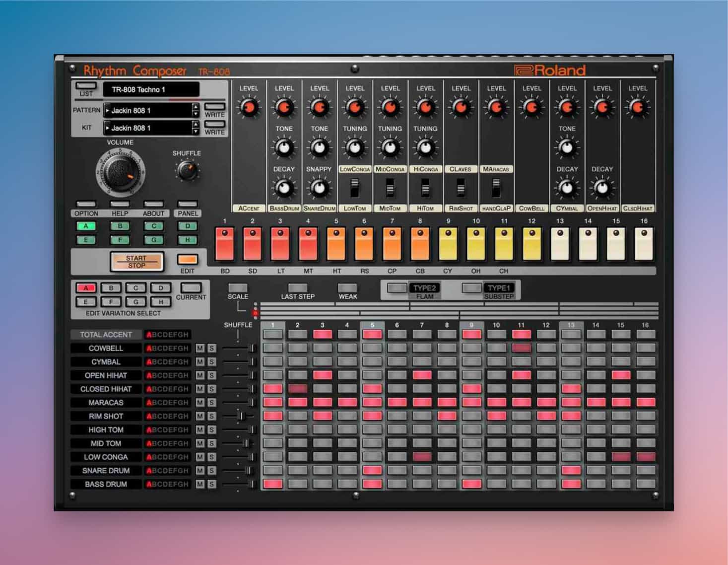Enable the FLAM button beside TYPE2

[x=397, y=288]
